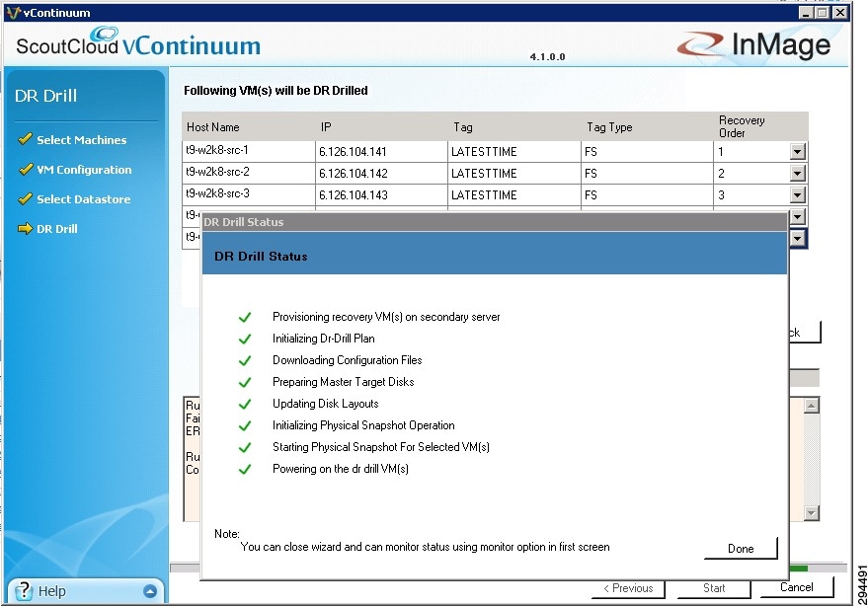Click the Done button in DR Drill Status
868x606 pixels.
point(741,548)
